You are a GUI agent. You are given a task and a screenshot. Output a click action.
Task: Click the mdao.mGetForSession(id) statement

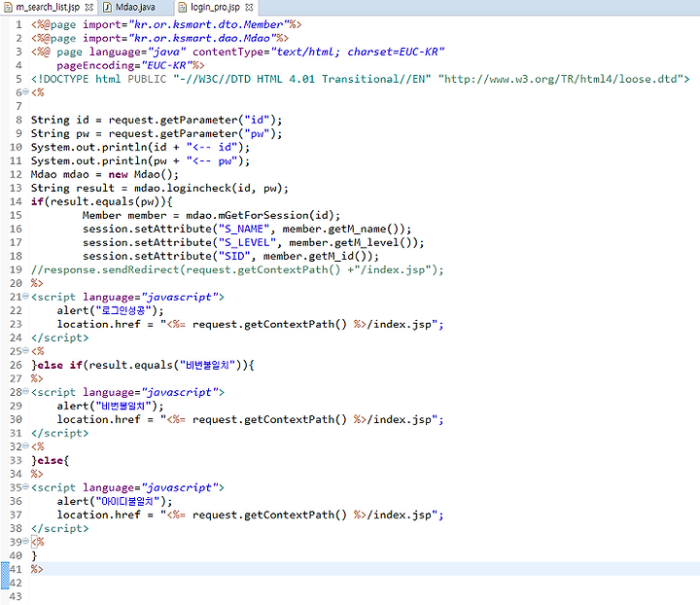coord(211,215)
